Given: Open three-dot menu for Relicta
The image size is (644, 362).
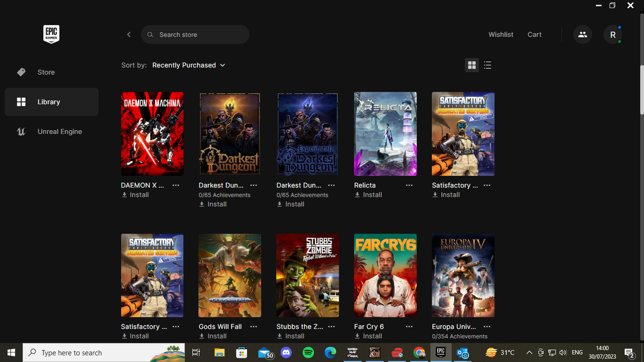Looking at the screenshot, I should point(409,185).
